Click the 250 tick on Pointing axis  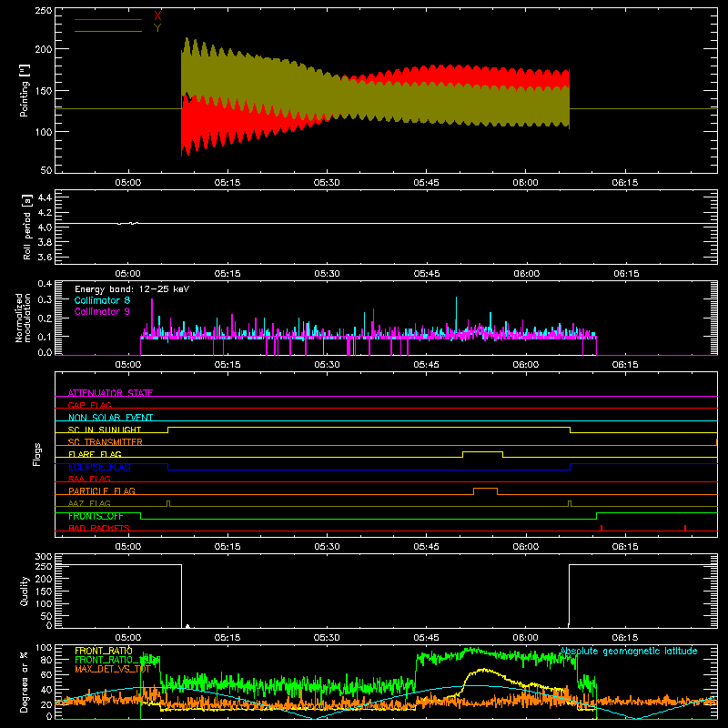click(44, 10)
